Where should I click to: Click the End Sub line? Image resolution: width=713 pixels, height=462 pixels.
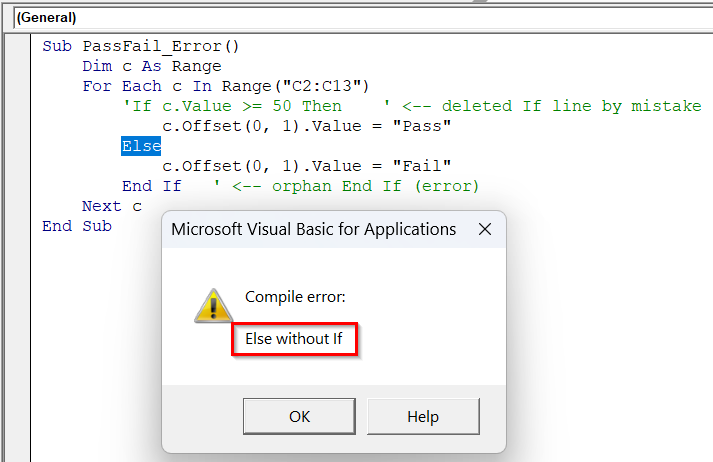77,226
